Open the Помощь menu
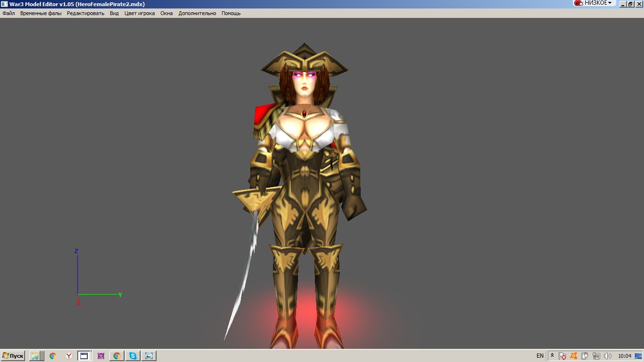The height and width of the screenshot is (362, 644). point(231,13)
